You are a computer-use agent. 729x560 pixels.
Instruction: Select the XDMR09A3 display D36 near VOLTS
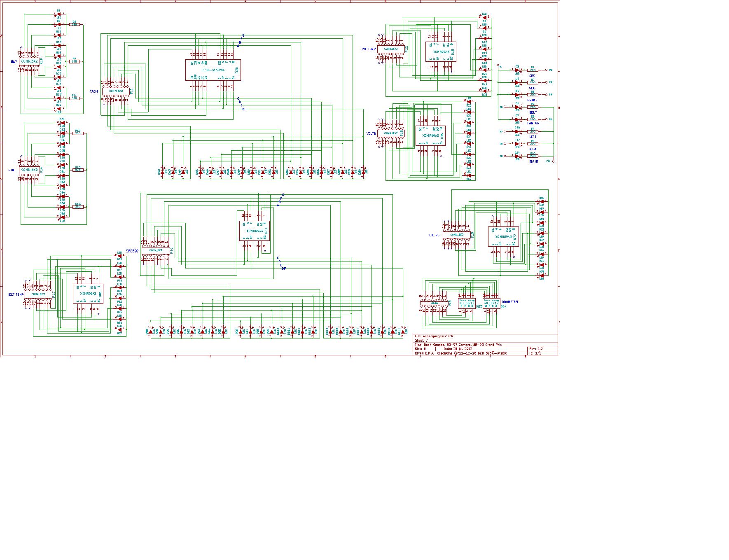[x=430, y=135]
